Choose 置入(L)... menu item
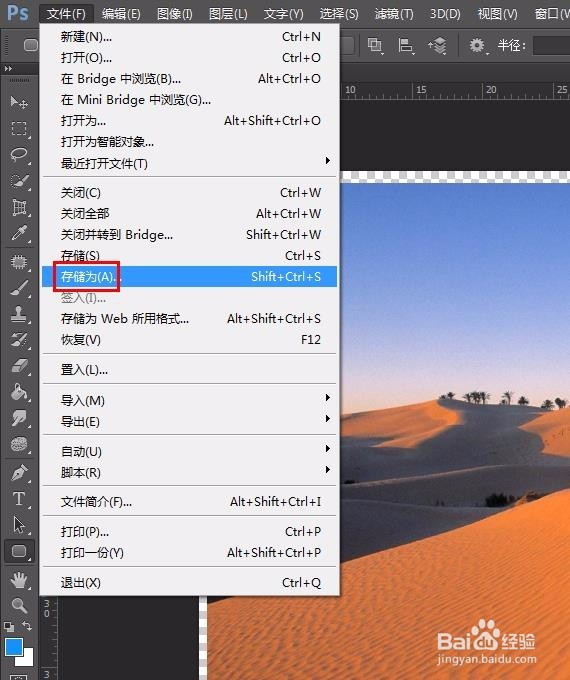The image size is (570, 680). tap(189, 370)
